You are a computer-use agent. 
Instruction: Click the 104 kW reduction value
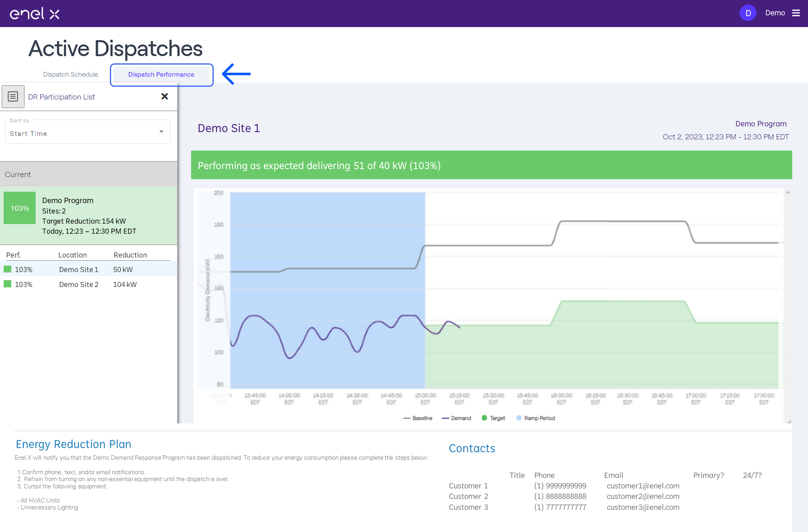click(125, 284)
